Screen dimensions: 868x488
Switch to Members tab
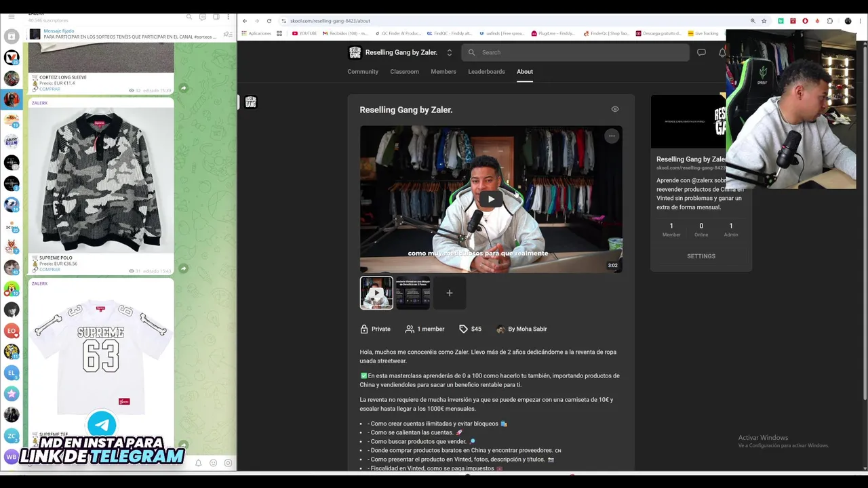click(443, 71)
